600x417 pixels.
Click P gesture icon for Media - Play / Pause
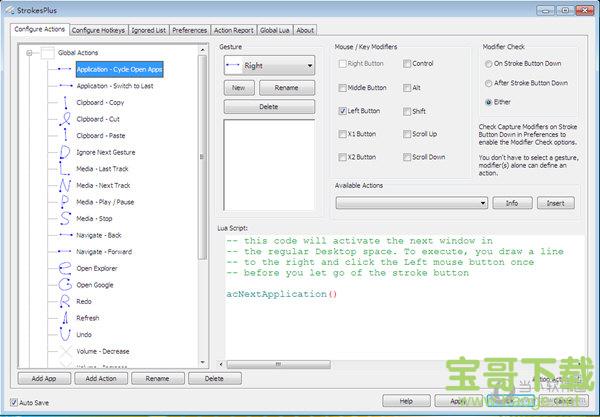[65, 202]
